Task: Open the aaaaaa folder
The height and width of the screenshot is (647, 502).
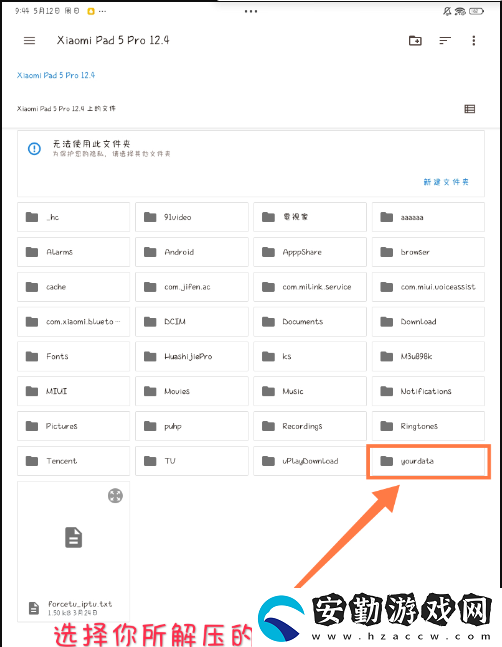Action: click(x=428, y=217)
